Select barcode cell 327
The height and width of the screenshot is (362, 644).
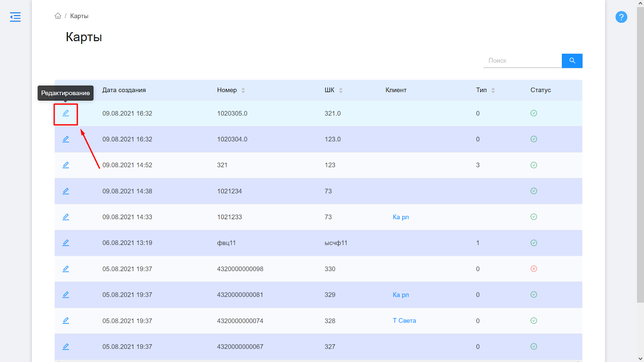[x=330, y=347]
